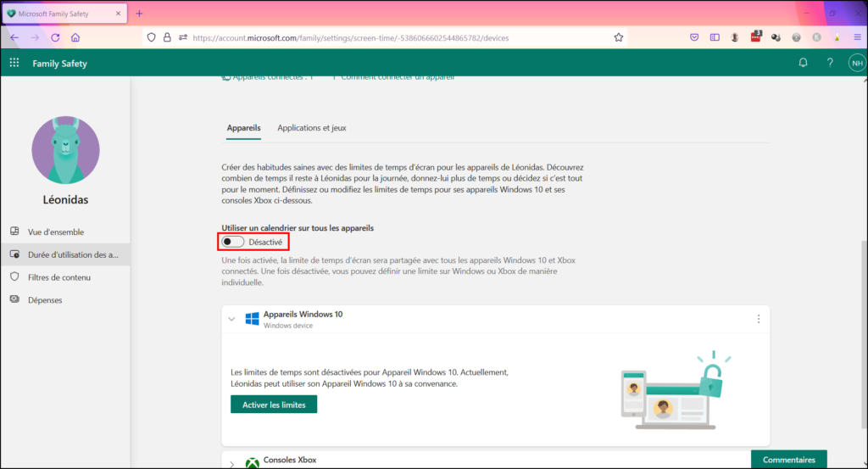
Task: Turn on the calendar for all devices toggle
Action: (x=232, y=242)
